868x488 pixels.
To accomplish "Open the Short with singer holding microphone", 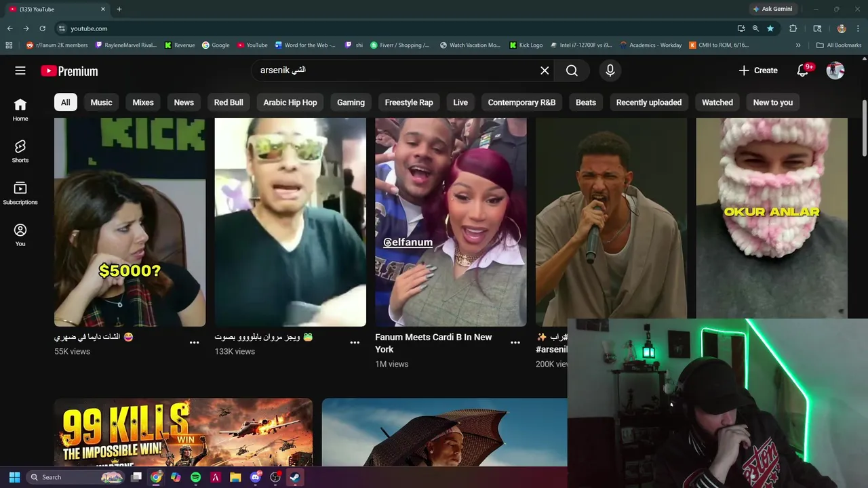I will coord(611,218).
